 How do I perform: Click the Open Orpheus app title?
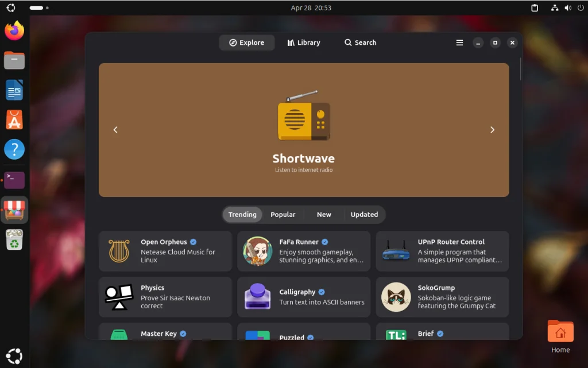[x=164, y=242]
